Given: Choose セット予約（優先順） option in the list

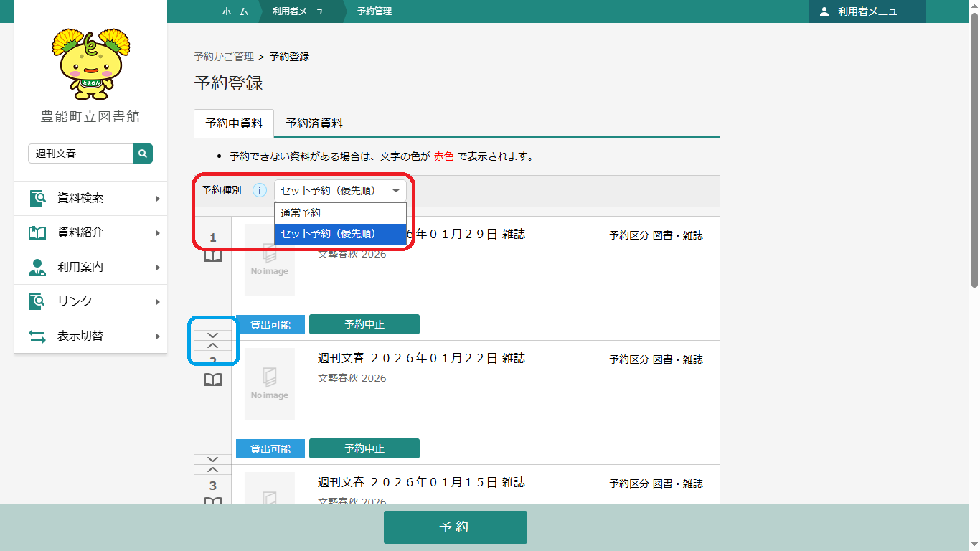Looking at the screenshot, I should point(340,234).
